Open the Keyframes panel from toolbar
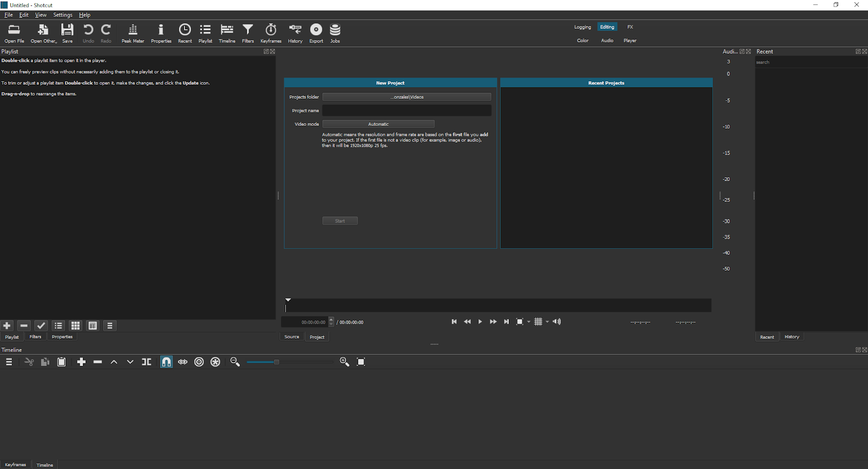This screenshot has width=868, height=469. coord(271,33)
